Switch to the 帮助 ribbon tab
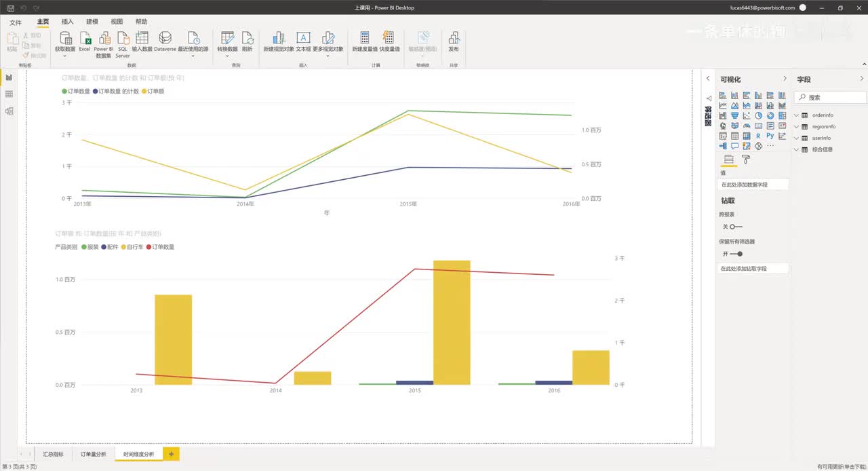The width and height of the screenshot is (868, 471). (141, 22)
